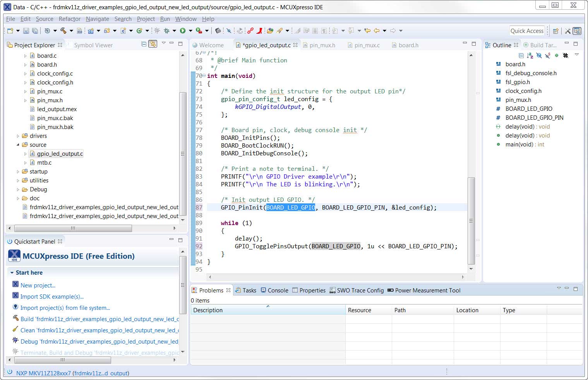This screenshot has height=380, width=588.
Task: Expand the drivers folder in Project Explorer
Action: (x=18, y=136)
